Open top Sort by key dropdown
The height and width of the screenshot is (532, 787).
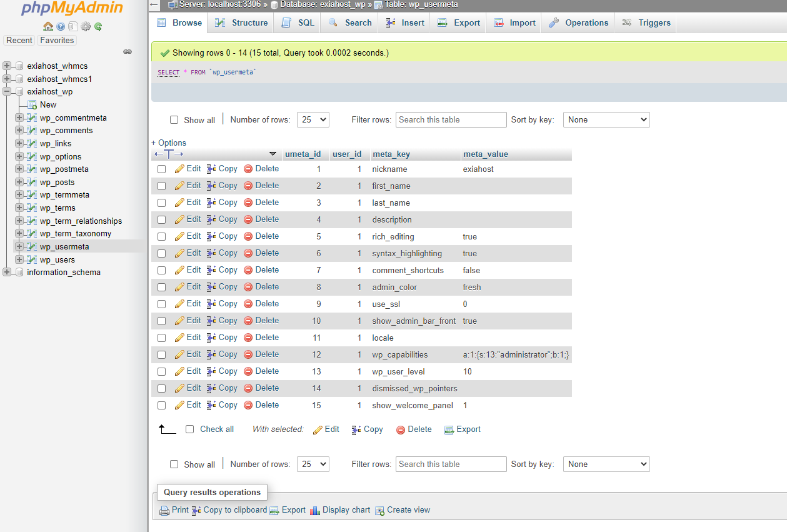tap(606, 120)
